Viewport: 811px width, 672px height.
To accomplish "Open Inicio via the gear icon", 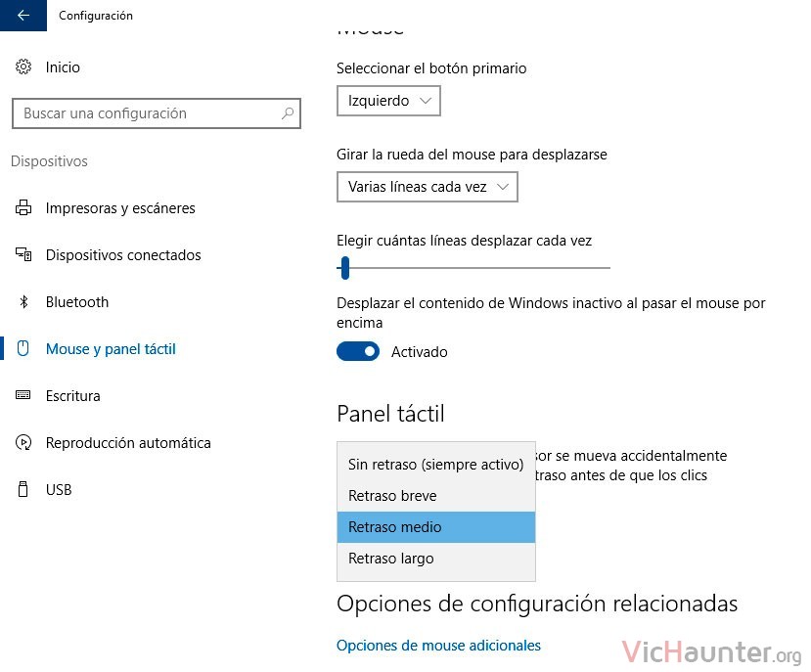I will tap(23, 67).
